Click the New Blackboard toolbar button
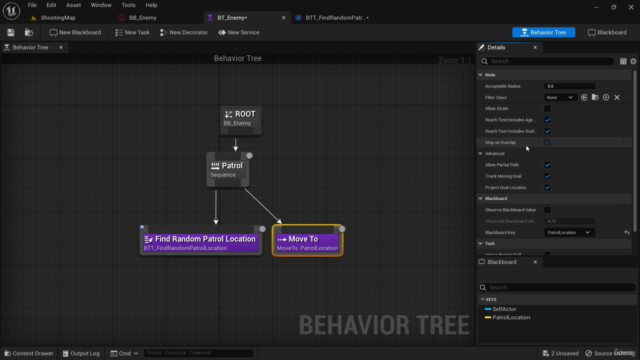The height and width of the screenshot is (360, 640). pos(75,32)
